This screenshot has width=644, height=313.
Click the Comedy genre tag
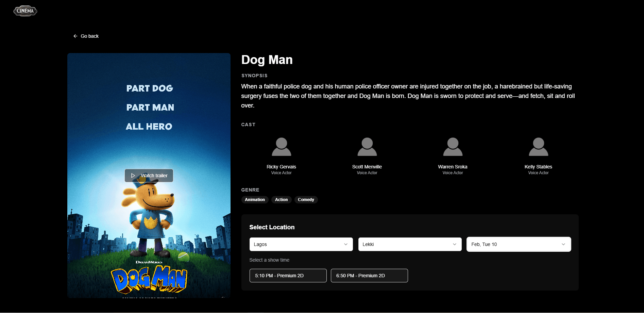(306, 200)
